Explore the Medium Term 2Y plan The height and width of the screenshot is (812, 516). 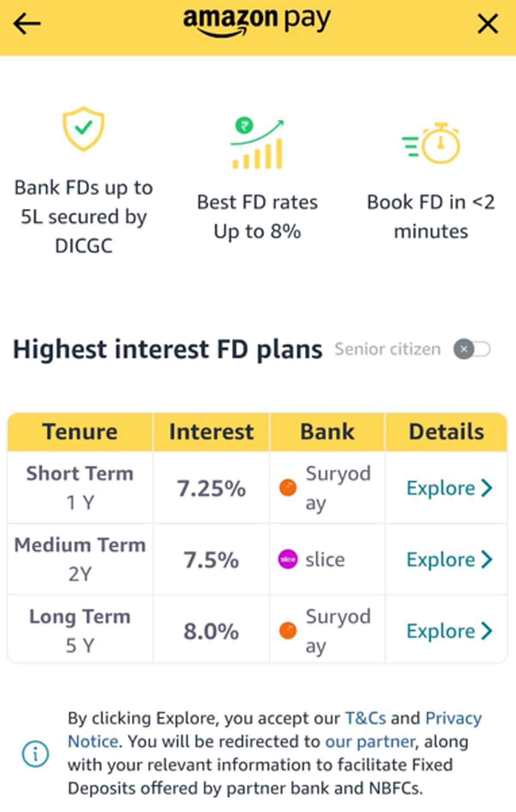449,560
